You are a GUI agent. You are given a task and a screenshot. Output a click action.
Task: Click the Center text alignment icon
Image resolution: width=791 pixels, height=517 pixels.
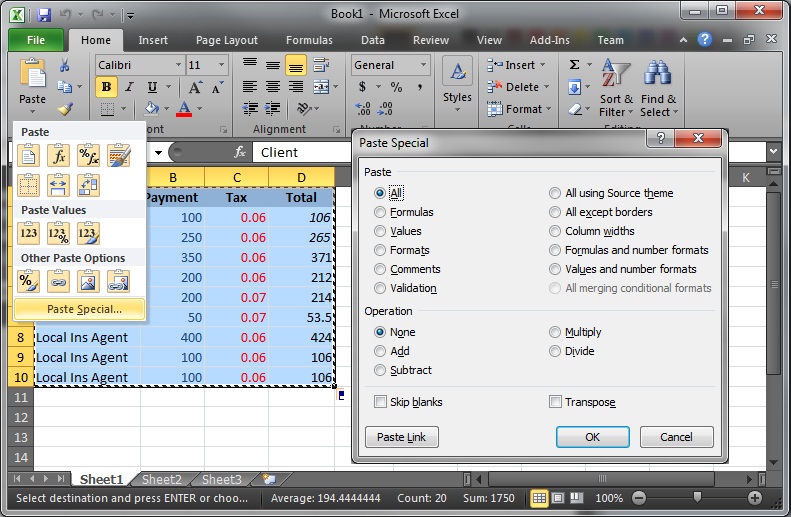pyautogui.click(x=273, y=87)
